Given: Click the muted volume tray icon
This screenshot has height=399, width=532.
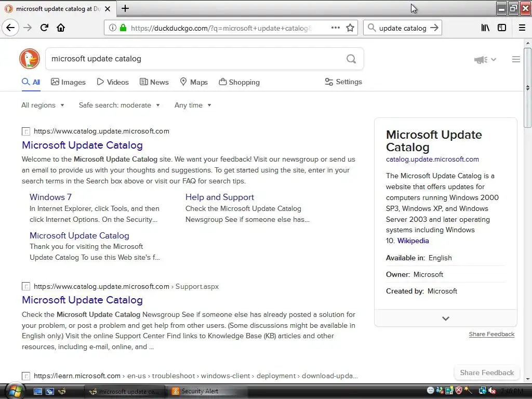Looking at the screenshot, I should pos(493,391).
